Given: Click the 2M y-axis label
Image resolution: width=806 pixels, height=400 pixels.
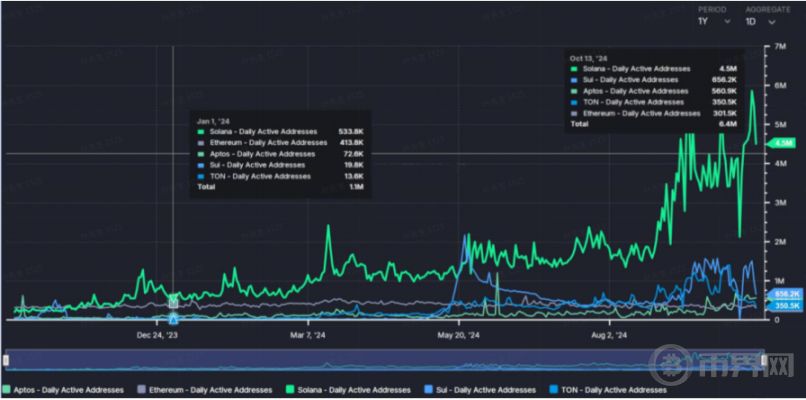Looking at the screenshot, I should pos(780,242).
